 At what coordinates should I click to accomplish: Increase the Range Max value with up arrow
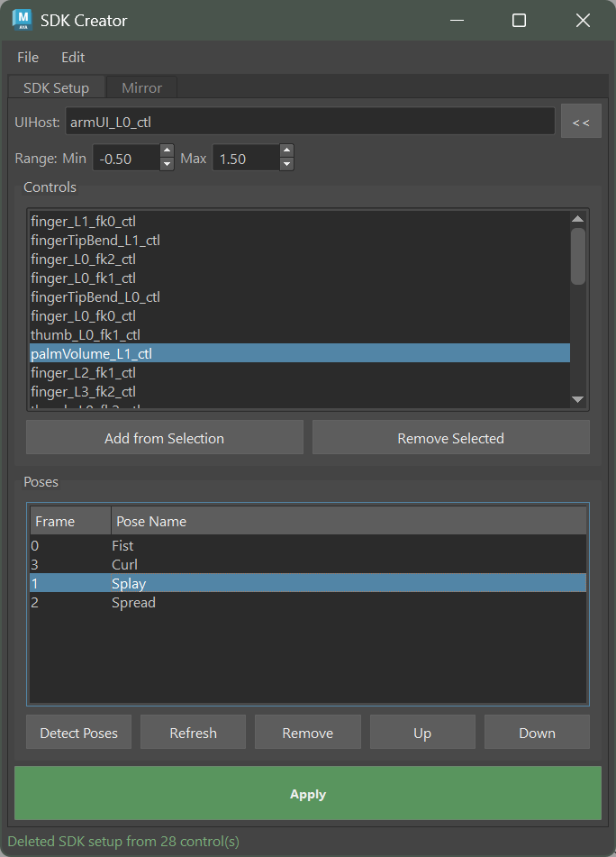[286, 151]
